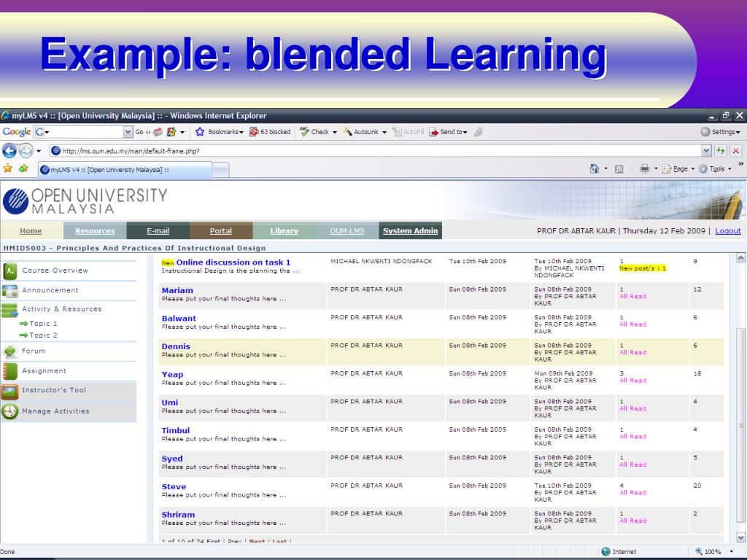The image size is (747, 560).
Task: Click the page scrollbar up arrow
Action: click(741, 258)
